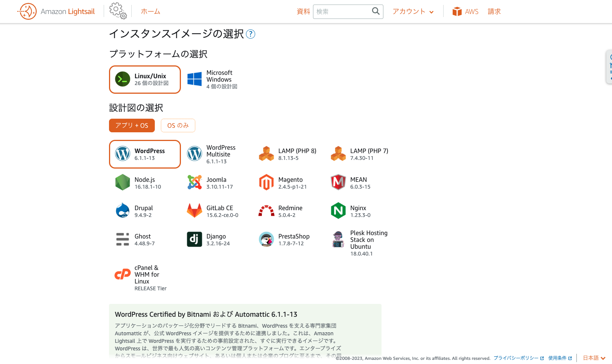612x364 pixels.
Task: Open settings via the gear icon
Action: click(118, 11)
